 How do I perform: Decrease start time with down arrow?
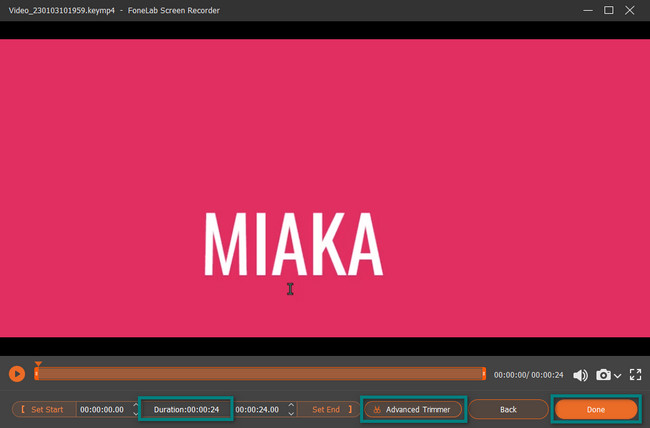click(136, 413)
